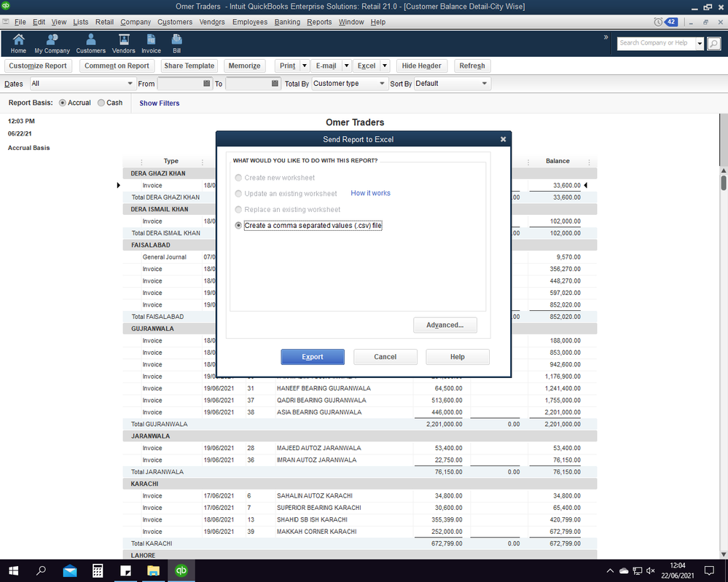Click the Memorize button
The height and width of the screenshot is (582, 728).
click(x=244, y=66)
